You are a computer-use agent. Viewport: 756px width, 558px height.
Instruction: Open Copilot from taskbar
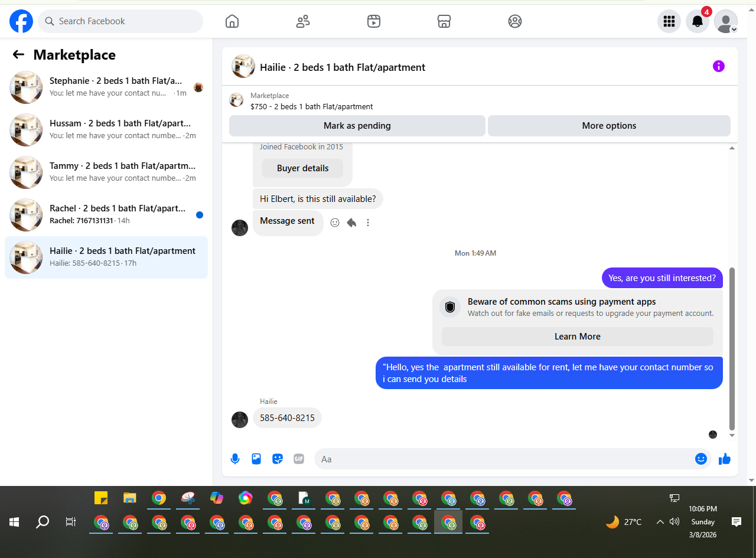[x=217, y=498]
